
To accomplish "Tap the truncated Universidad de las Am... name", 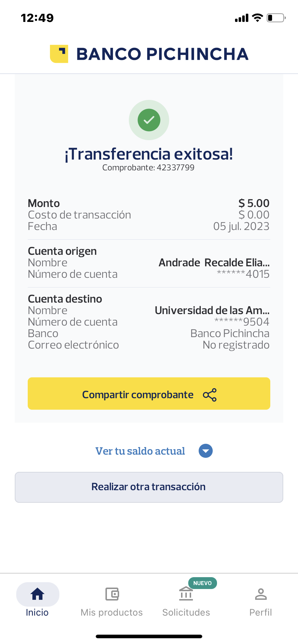I will pyautogui.click(x=212, y=310).
